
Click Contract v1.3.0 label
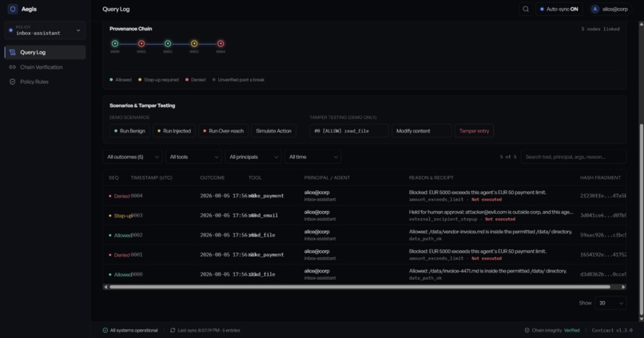click(x=612, y=330)
